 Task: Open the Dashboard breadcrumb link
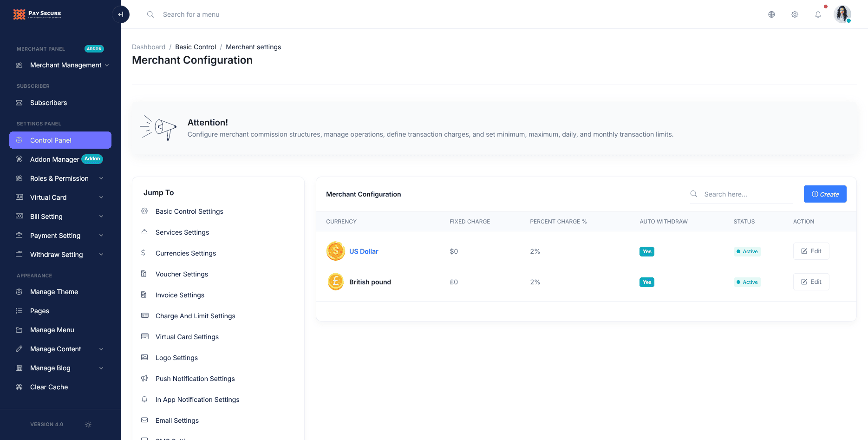coord(149,46)
